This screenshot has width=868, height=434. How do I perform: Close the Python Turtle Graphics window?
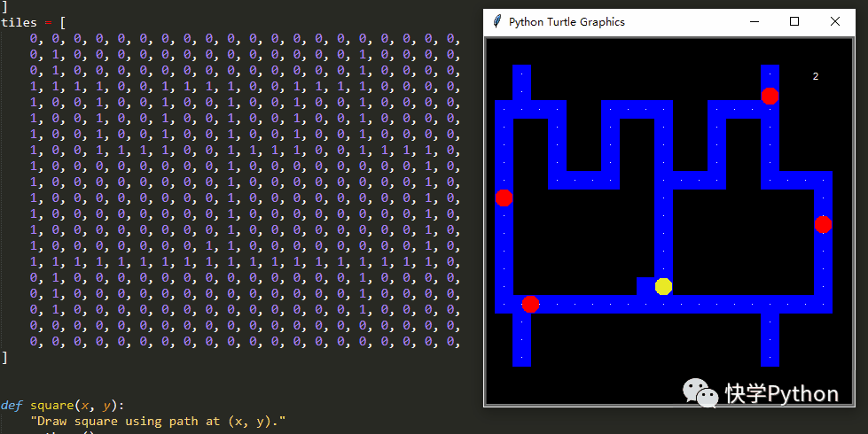[835, 21]
